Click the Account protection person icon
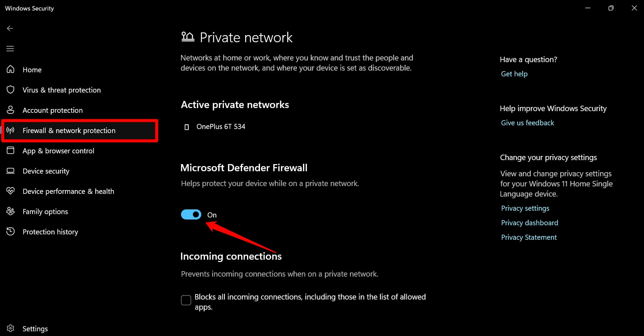The height and width of the screenshot is (336, 644). (10, 110)
